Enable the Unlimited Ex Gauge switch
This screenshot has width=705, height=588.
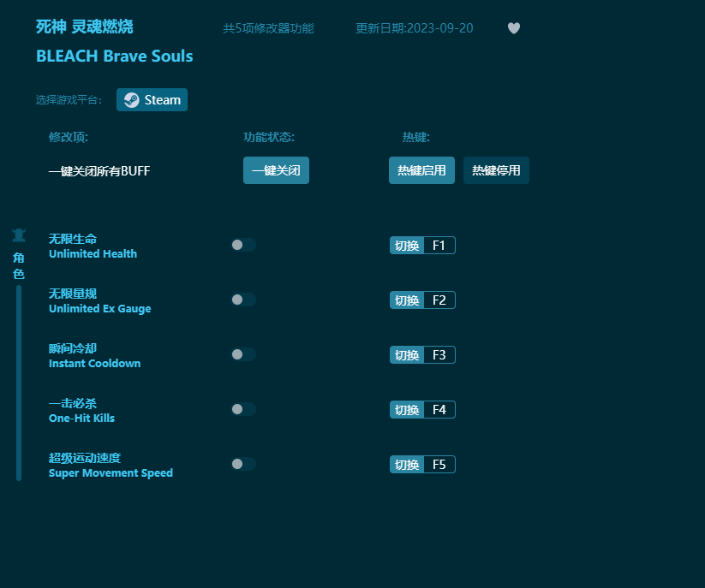(x=242, y=300)
